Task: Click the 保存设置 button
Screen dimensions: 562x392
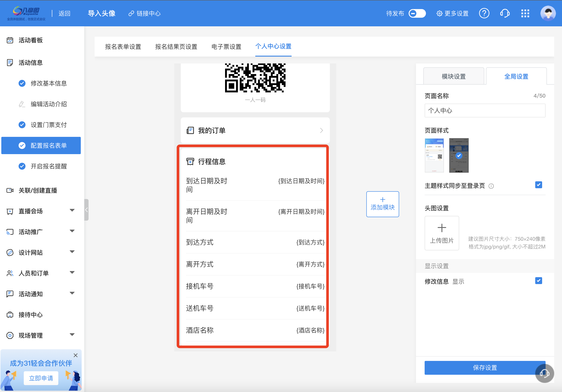Action: [x=485, y=368]
